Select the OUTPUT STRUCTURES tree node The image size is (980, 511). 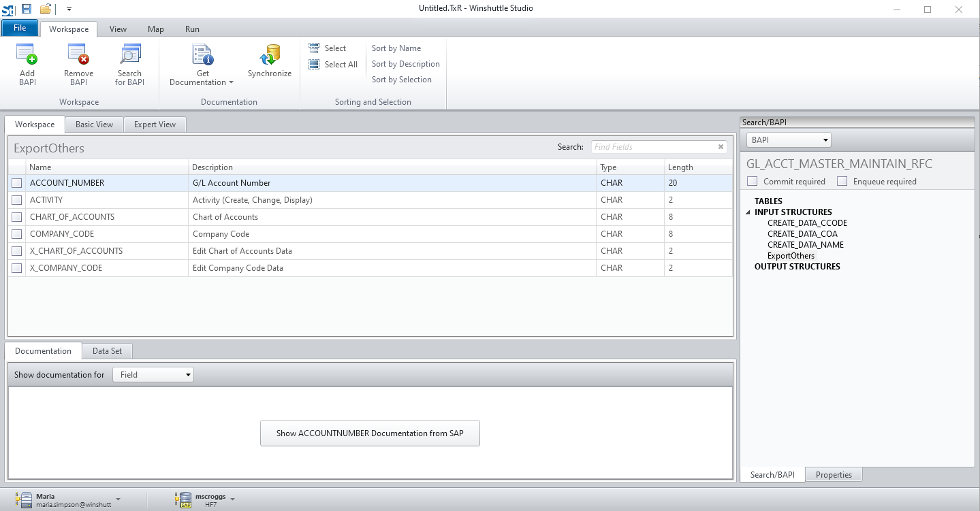(797, 267)
